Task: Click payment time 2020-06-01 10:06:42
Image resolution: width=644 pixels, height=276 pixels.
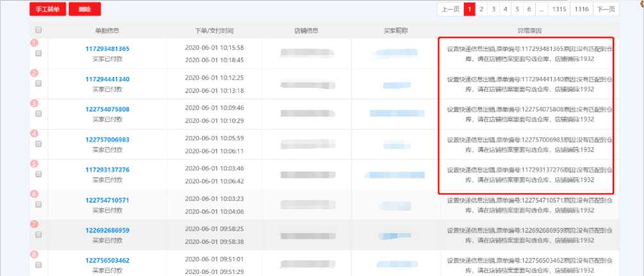Action: (x=215, y=181)
